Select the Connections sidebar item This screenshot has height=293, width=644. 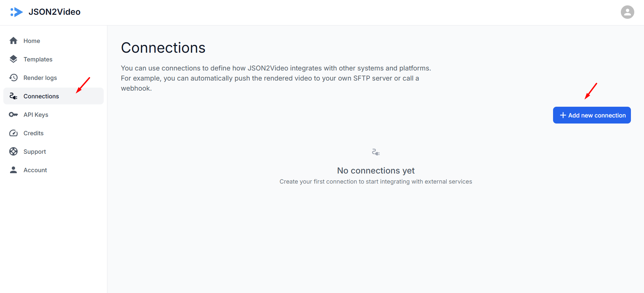[53, 96]
